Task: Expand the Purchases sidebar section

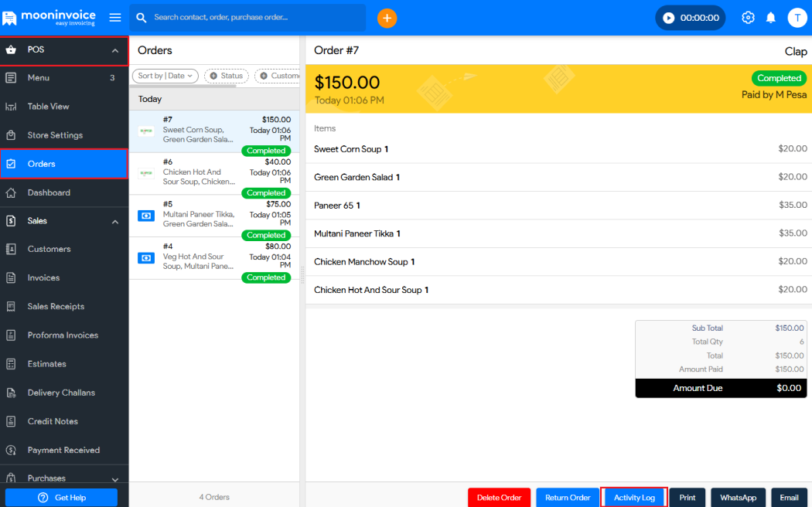Action: (x=115, y=479)
